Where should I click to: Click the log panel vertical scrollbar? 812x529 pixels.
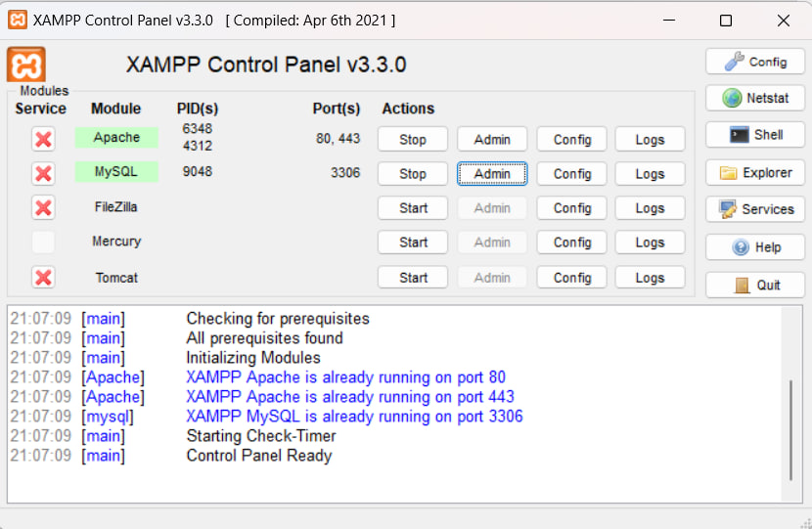point(790,430)
